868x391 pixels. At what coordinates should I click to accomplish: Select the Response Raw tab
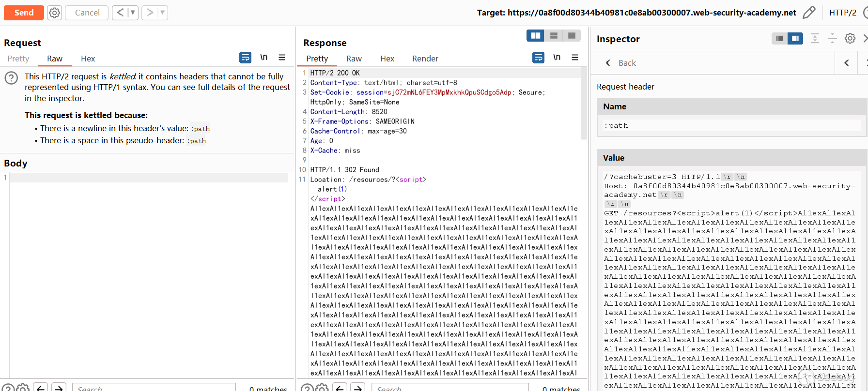[x=354, y=59]
